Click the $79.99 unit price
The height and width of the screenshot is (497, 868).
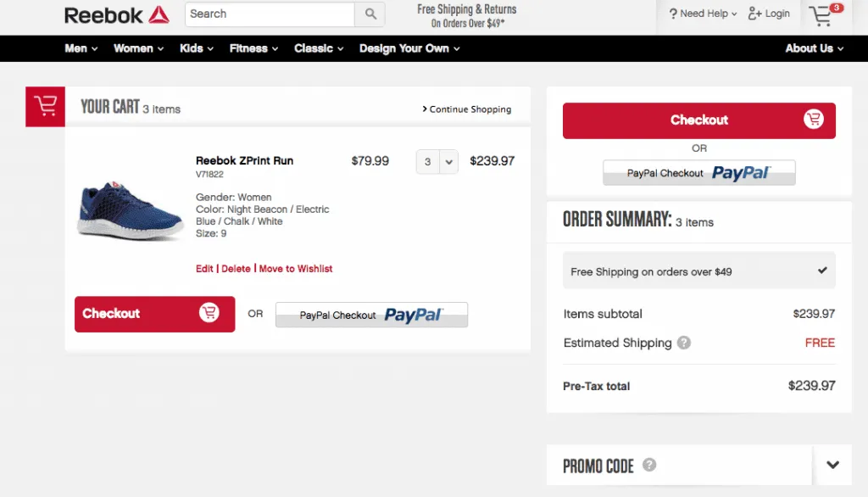370,160
